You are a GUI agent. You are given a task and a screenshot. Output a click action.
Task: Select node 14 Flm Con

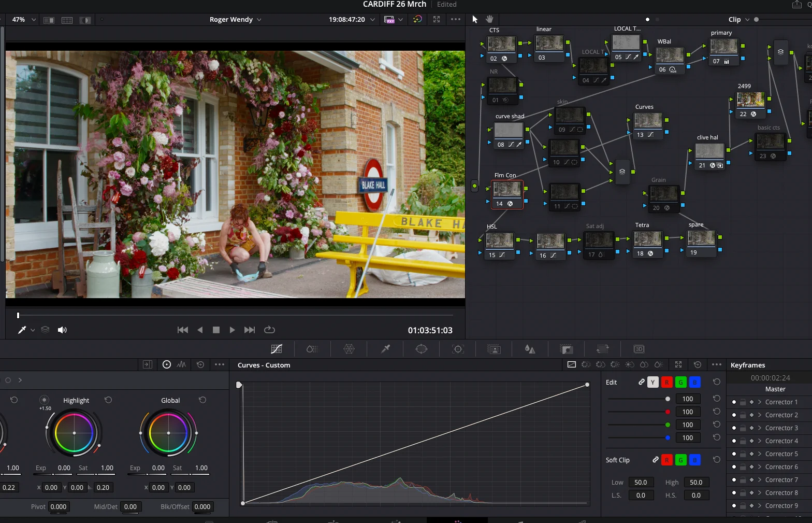click(507, 194)
